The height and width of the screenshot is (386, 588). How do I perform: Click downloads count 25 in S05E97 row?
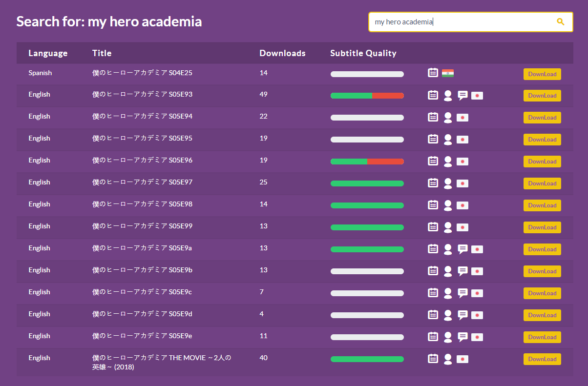(264, 182)
